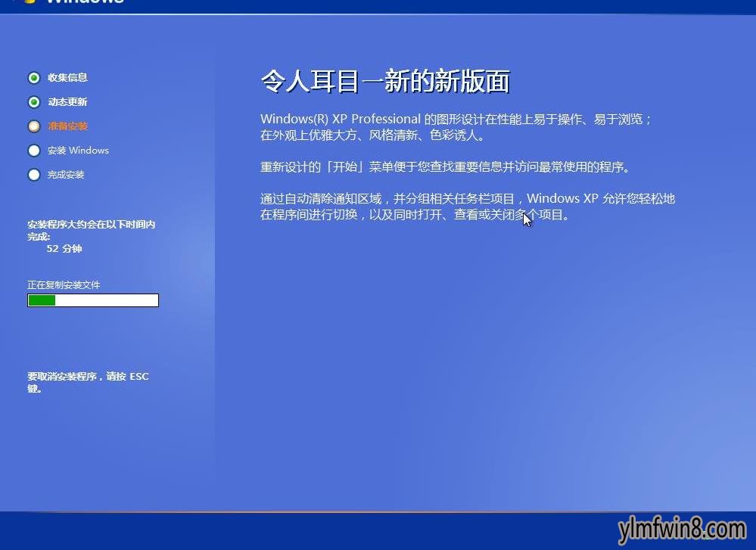Toggle the empty 完成安装 radio circle
Viewport: 756px width, 550px height.
point(34,174)
